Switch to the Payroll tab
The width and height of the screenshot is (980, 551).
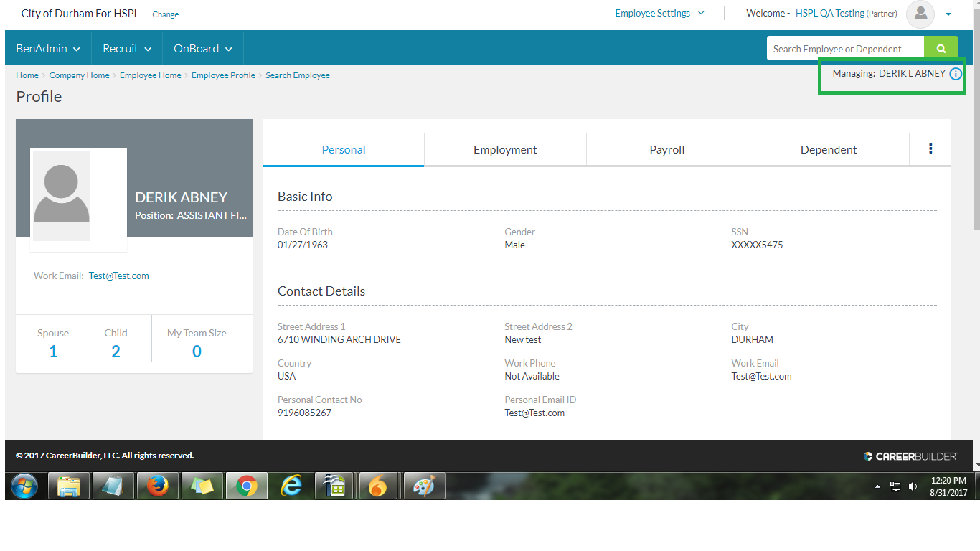[667, 149]
